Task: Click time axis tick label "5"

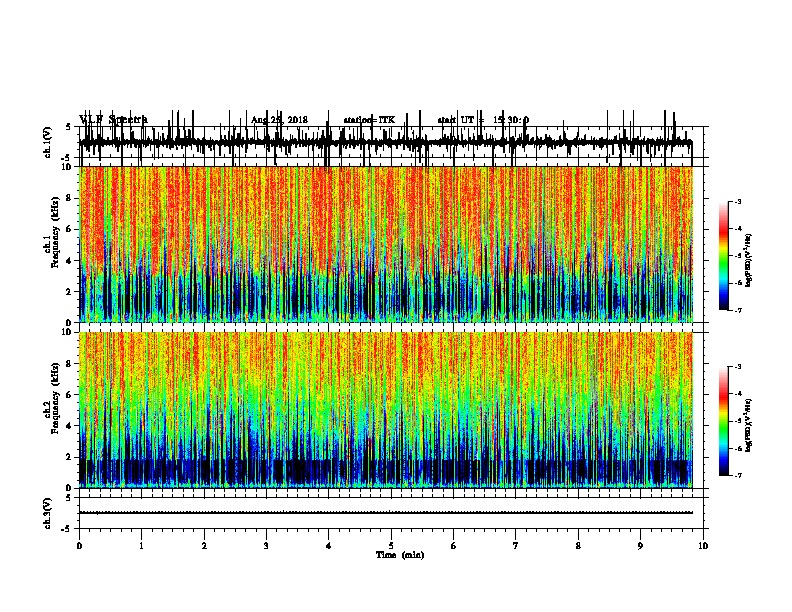Action: [x=391, y=546]
